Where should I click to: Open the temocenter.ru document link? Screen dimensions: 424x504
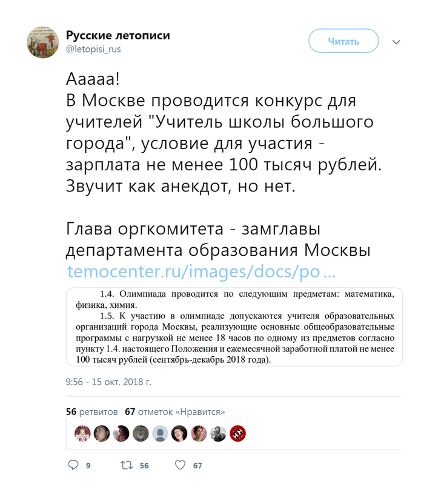pyautogui.click(x=201, y=271)
